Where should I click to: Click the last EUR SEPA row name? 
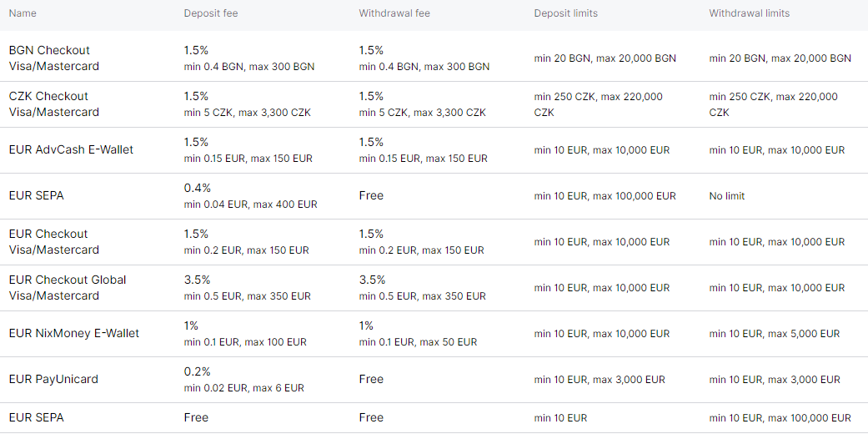[x=37, y=417]
